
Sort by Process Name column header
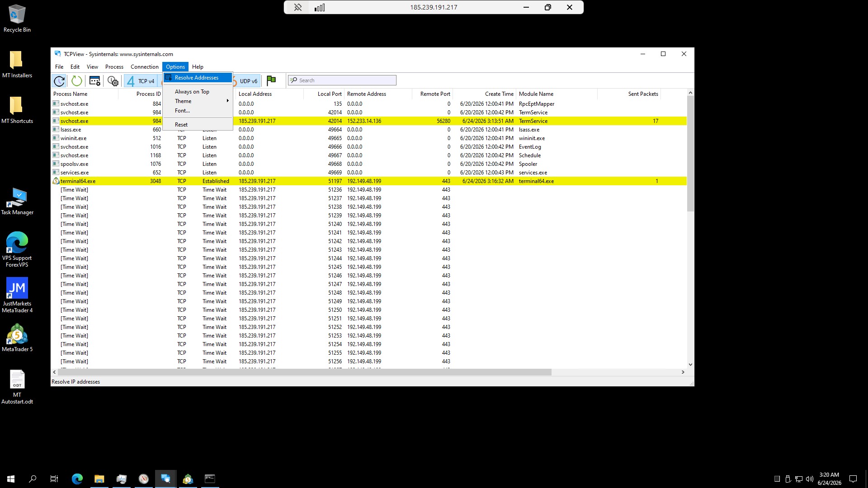pyautogui.click(x=85, y=94)
